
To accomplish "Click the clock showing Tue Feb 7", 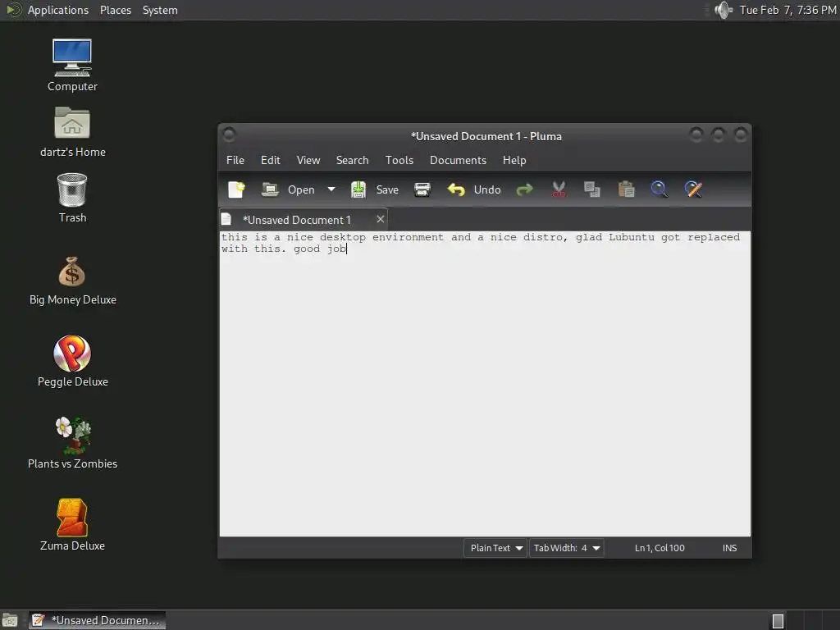I will [x=787, y=10].
